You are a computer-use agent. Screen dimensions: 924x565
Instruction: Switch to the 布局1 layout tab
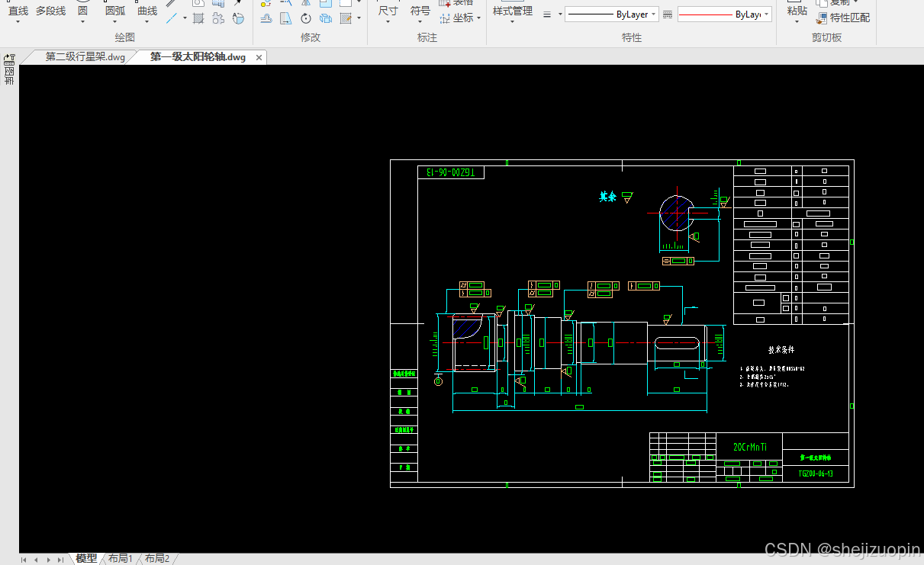(120, 558)
